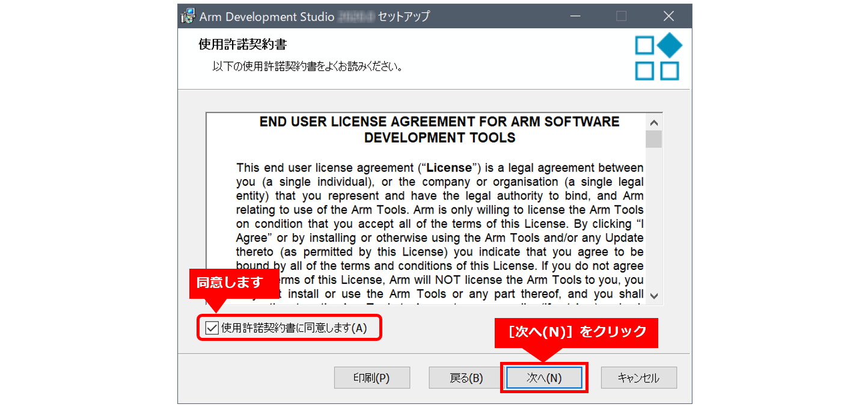Go back with the 戻る(B) button
Screen dimensions: 868x407
pos(466,378)
